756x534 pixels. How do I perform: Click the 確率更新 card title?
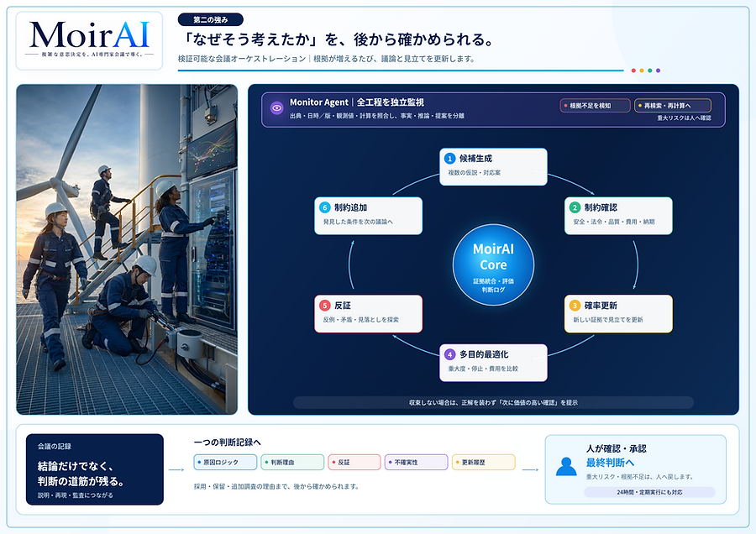click(x=601, y=306)
